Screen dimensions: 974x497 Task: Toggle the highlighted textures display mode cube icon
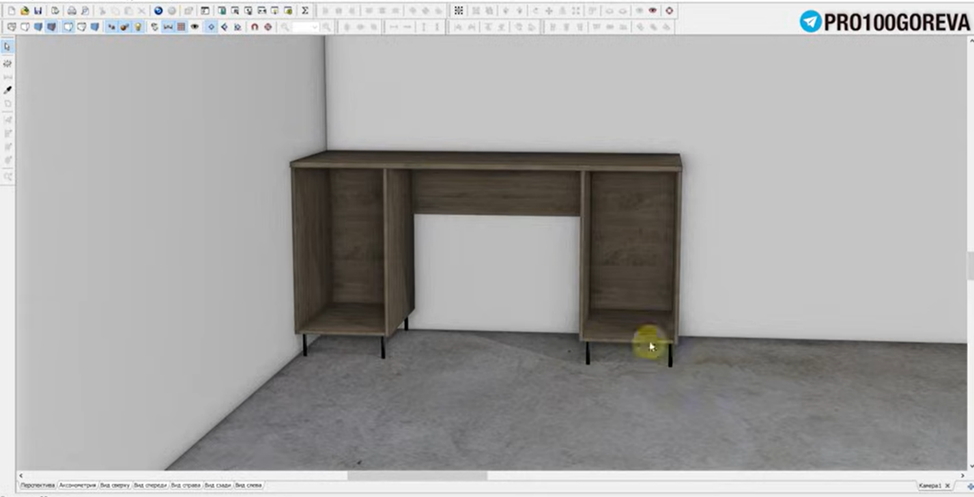52,27
